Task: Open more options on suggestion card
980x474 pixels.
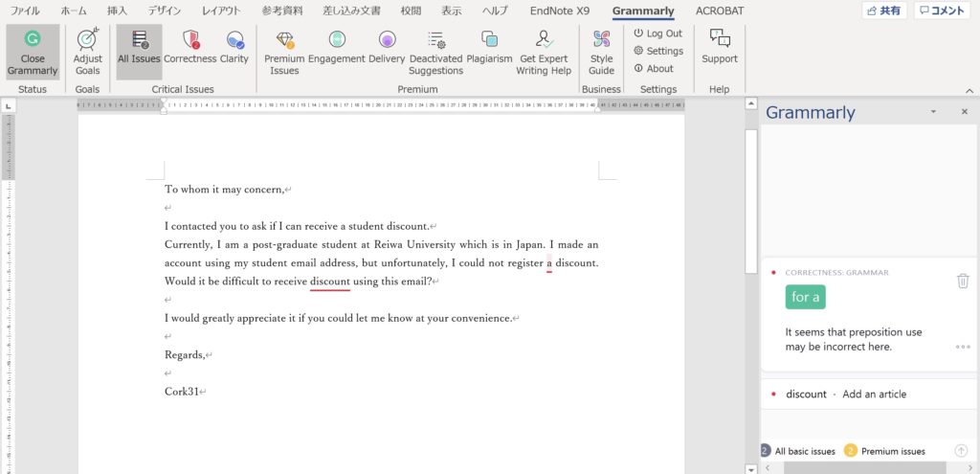Action: click(x=963, y=347)
